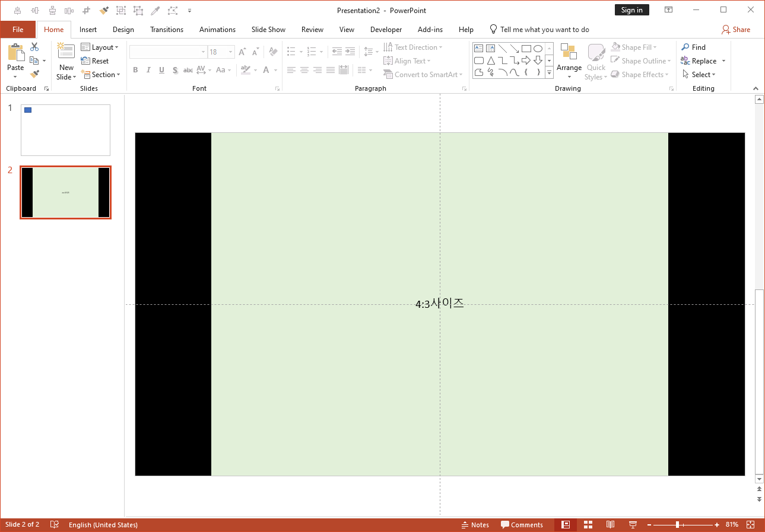The image size is (765, 532).
Task: Click the Next Slide double arrow button
Action: 759,499
